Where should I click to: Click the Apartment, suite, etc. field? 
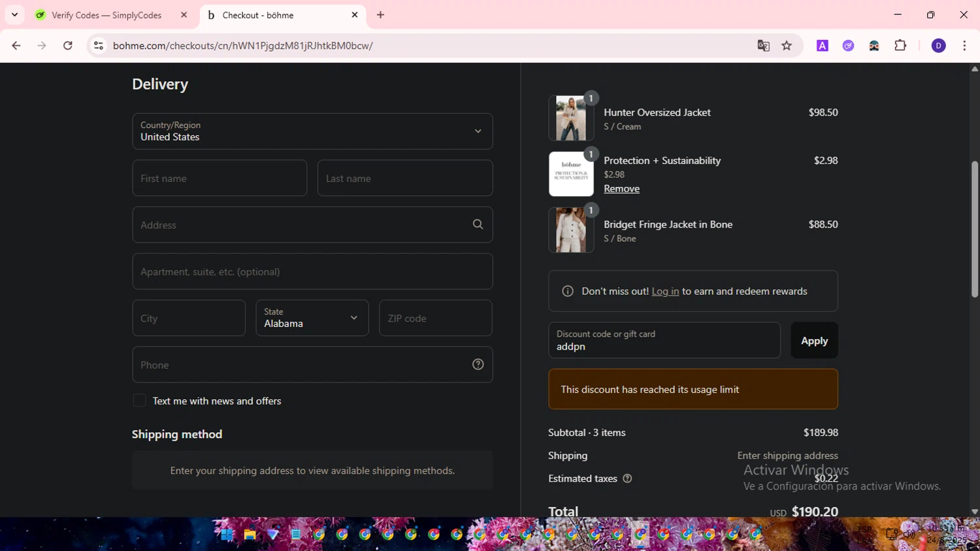(312, 271)
